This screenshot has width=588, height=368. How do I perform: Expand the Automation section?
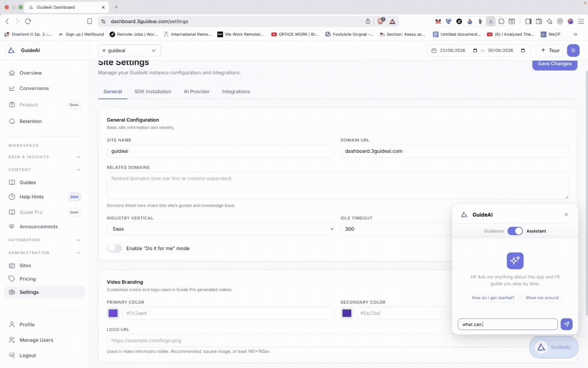(x=44, y=240)
